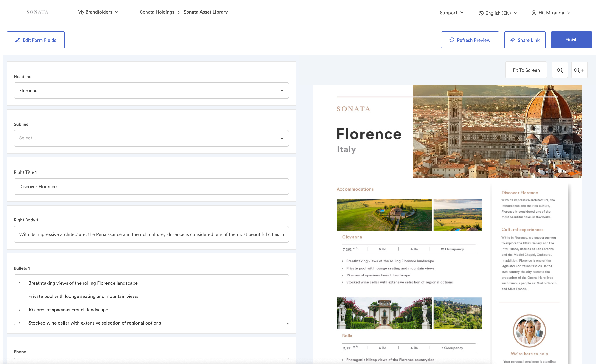This screenshot has width=599, height=364.
Task: Click the Share Link icon
Action: click(x=512, y=39)
